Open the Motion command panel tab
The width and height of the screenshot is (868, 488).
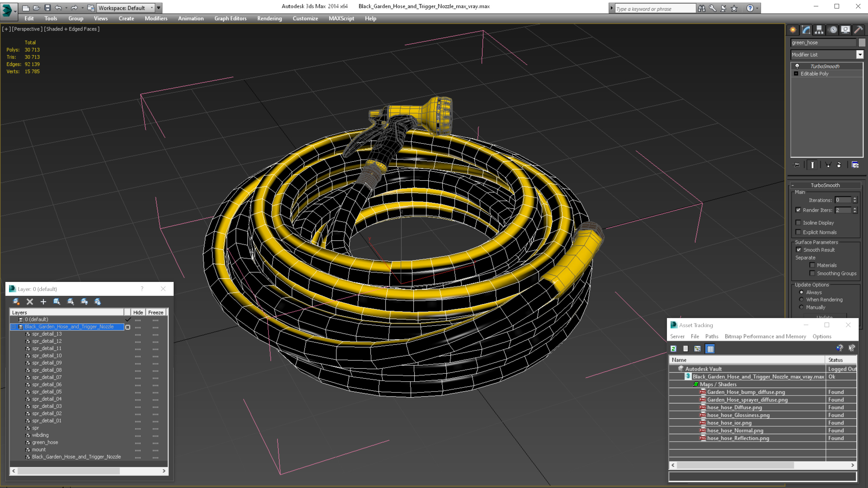833,30
